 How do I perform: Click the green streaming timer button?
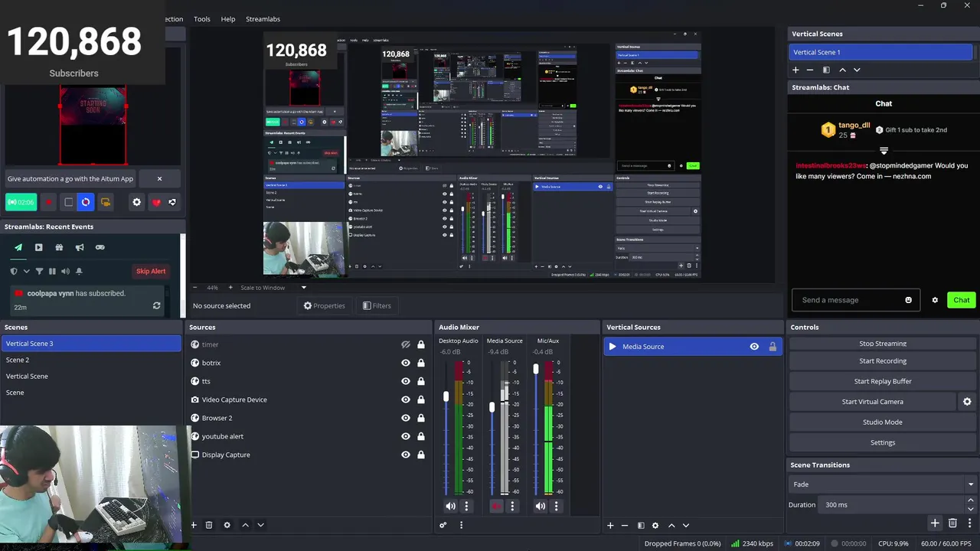[21, 202]
